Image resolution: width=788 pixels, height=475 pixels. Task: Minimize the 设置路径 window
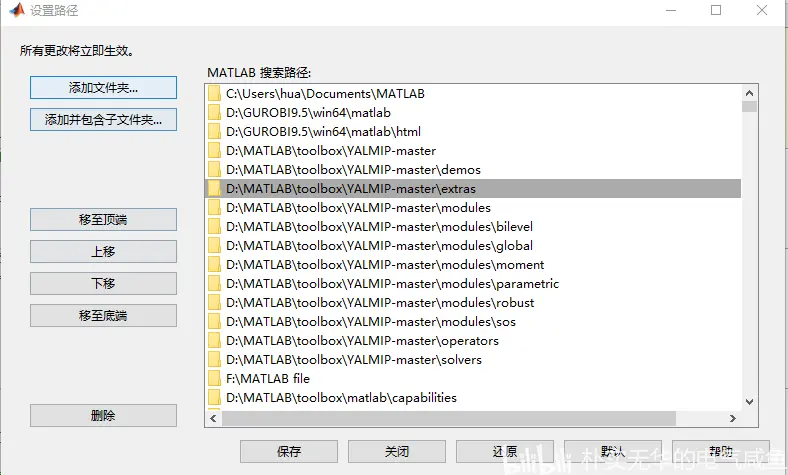pyautogui.click(x=671, y=10)
